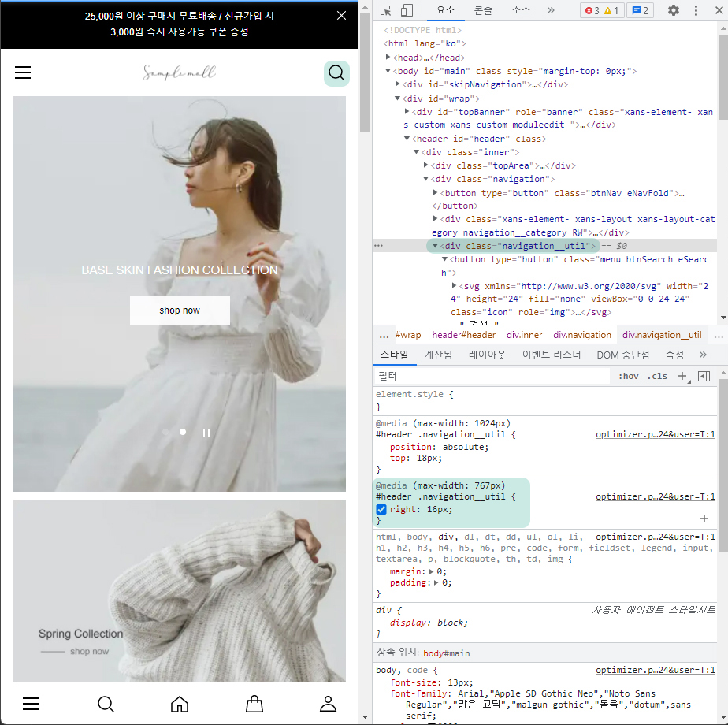Click the 필터 filter input field

tap(492, 376)
